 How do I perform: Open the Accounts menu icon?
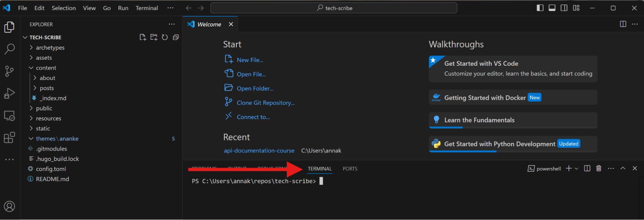pyautogui.click(x=9, y=206)
